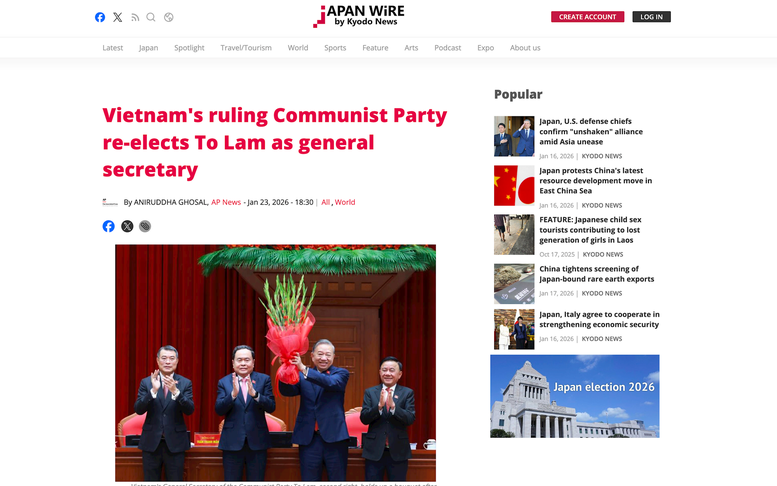Viewport: 777px width, 486px height.
Task: Click the LOG IN button
Action: pyautogui.click(x=651, y=17)
